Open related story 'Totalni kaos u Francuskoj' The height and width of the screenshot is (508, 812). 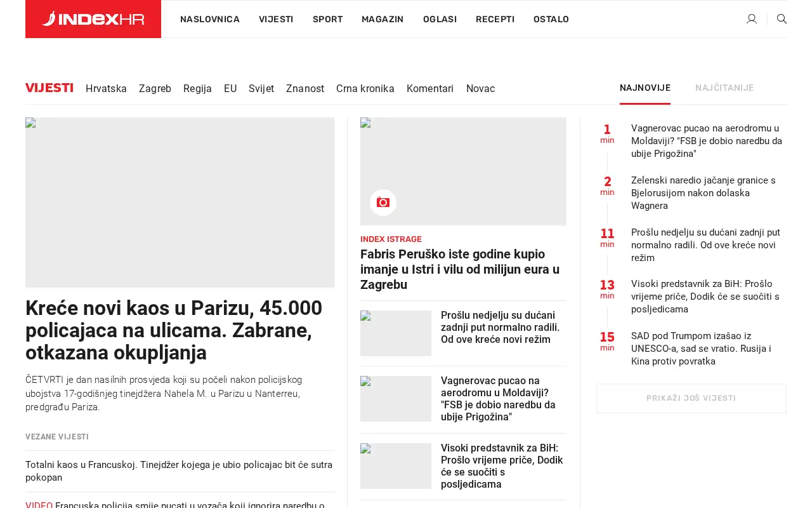(x=179, y=471)
